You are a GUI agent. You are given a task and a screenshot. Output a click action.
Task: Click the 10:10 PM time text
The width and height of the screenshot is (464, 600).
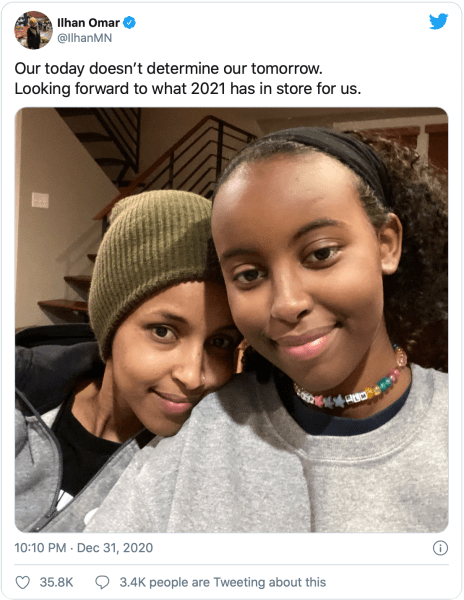point(40,548)
